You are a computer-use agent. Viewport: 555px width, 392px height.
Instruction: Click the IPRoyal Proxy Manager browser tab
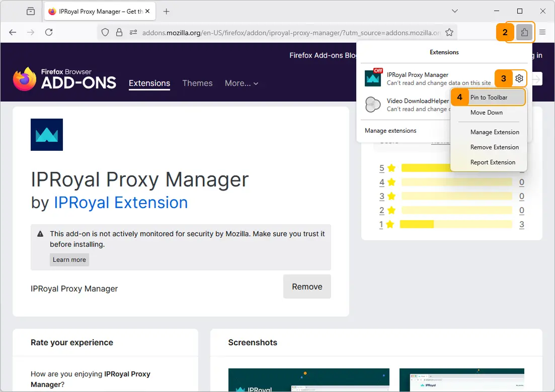(100, 12)
